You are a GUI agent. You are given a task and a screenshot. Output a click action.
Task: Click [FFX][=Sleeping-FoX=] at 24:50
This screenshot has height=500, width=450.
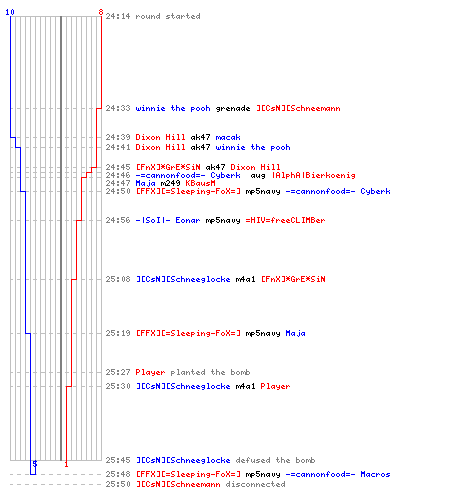click(188, 191)
